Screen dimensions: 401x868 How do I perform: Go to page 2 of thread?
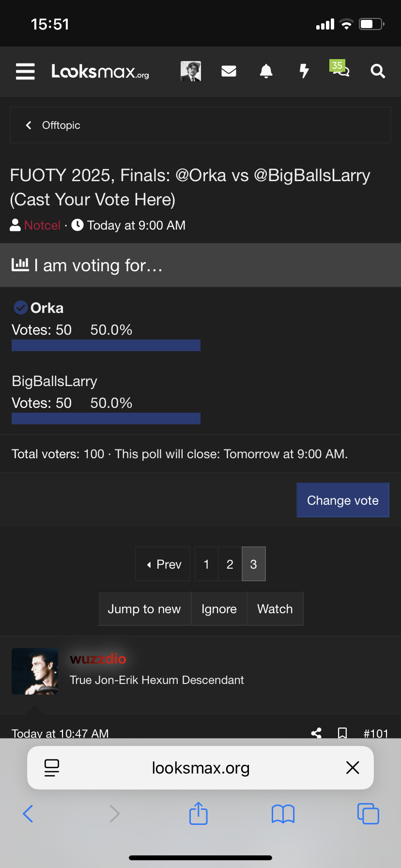pos(230,564)
